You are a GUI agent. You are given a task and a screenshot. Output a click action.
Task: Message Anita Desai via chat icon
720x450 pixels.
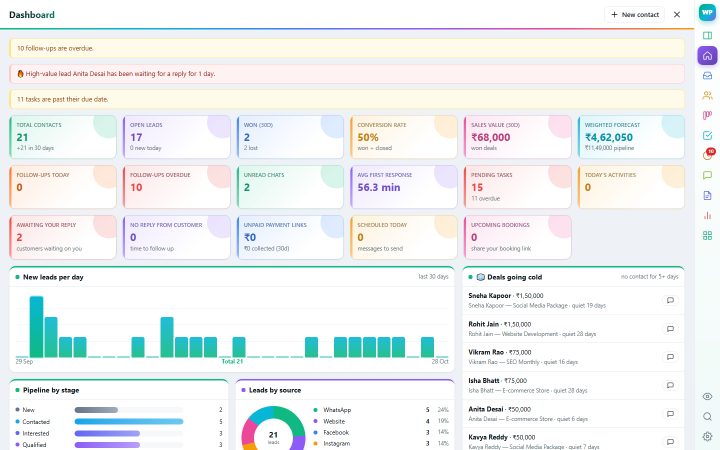[x=670, y=414]
